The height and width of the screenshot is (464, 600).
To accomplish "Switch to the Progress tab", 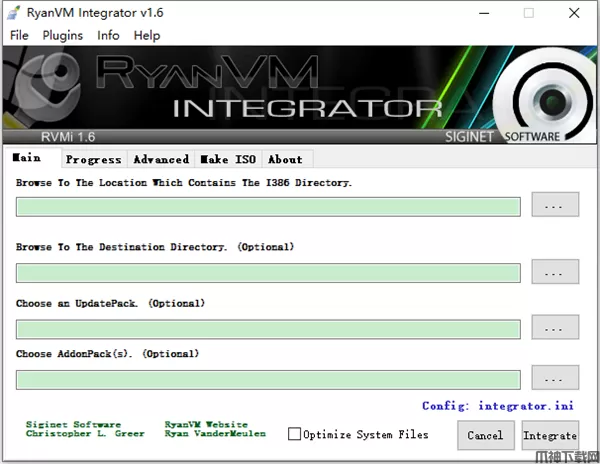I will 94,160.
